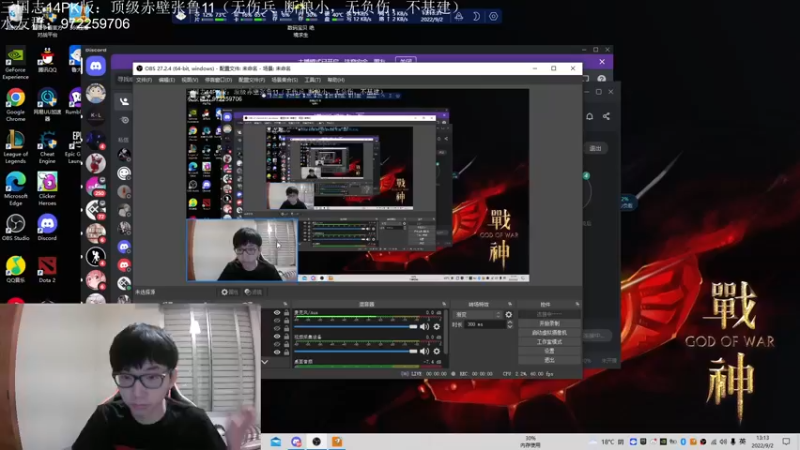
Task: Open League of Legends desktop shortcut
Action: coord(15,147)
